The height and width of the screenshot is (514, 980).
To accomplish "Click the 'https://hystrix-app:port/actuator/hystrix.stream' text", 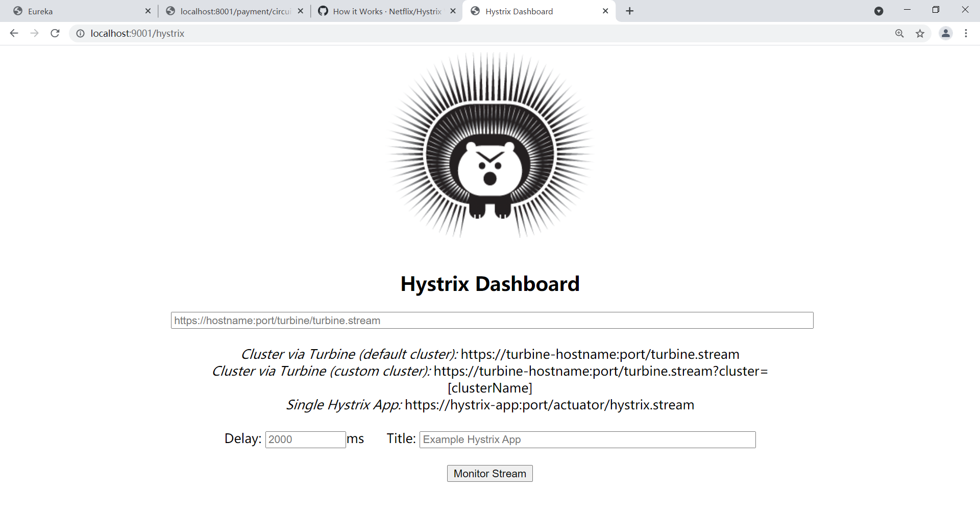I will (x=549, y=405).
